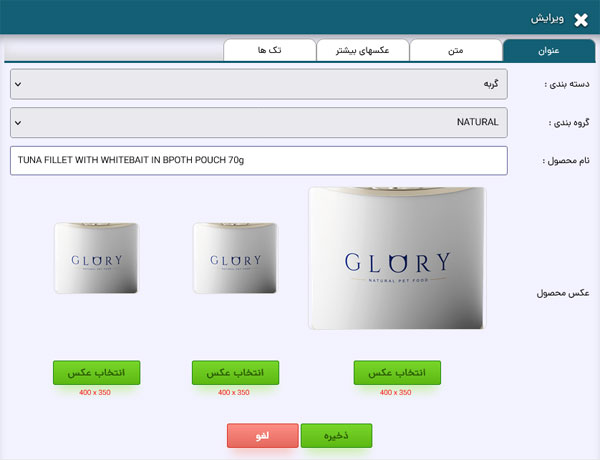
Task: Switch to the تک ها tab
Action: [270, 50]
